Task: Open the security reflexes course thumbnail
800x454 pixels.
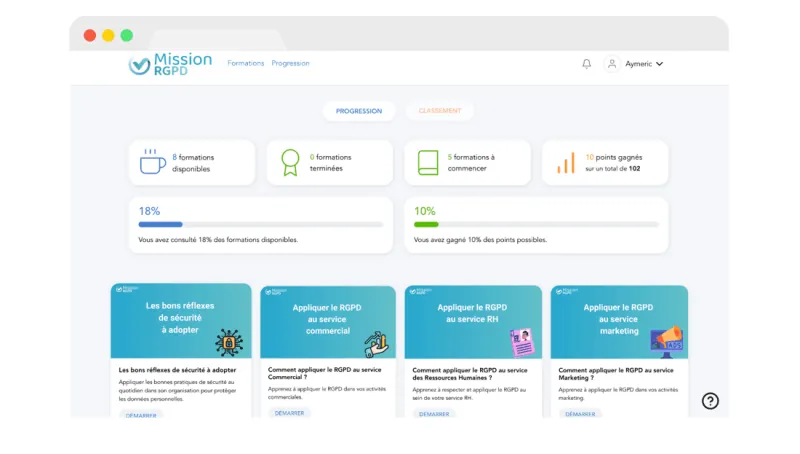Action: point(181,321)
